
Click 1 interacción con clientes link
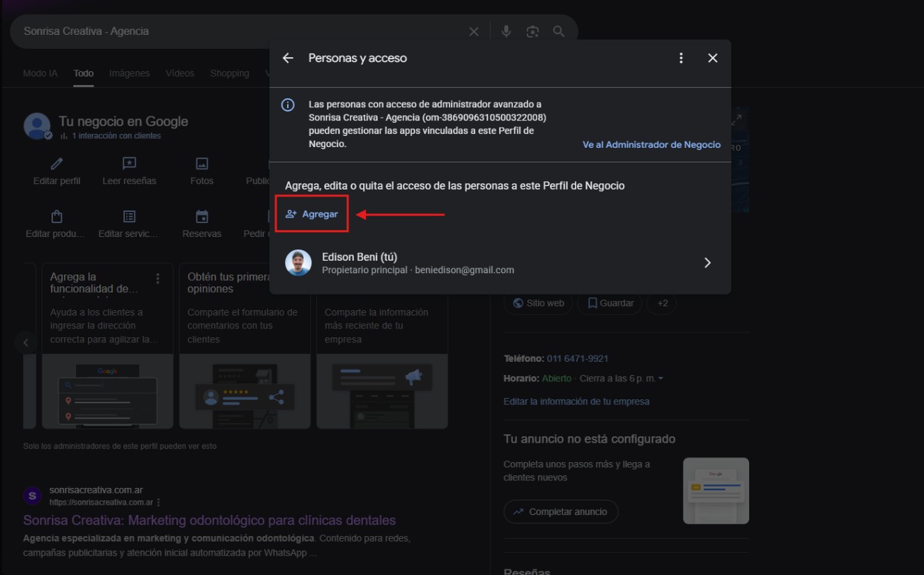[116, 136]
